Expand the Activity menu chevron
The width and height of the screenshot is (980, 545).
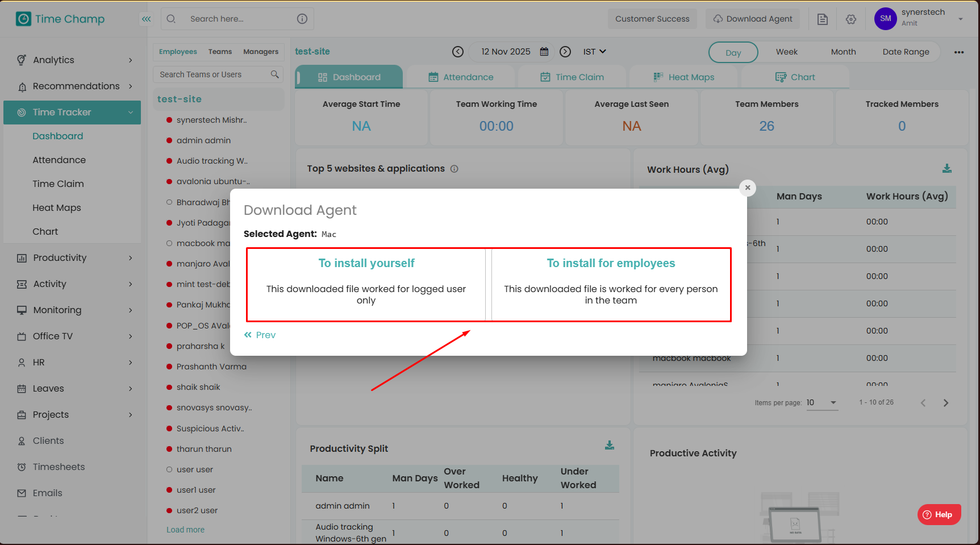[131, 284]
